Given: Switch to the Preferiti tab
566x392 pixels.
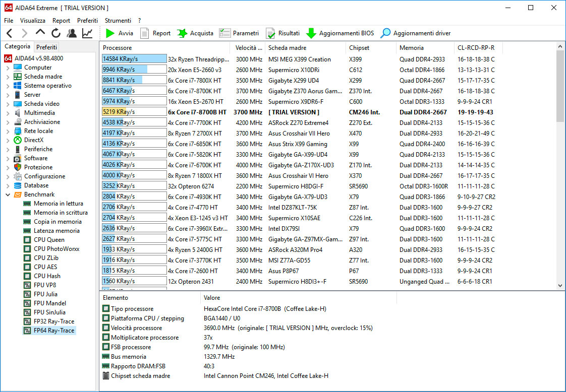Looking at the screenshot, I should click(x=46, y=47).
